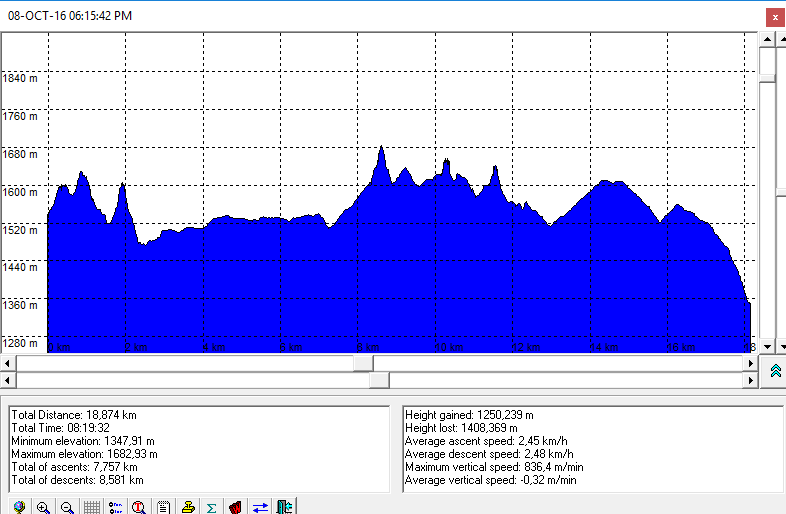Viewport: 786px width, 514px height.
Task: Click the red book icon
Action: [x=235, y=506]
